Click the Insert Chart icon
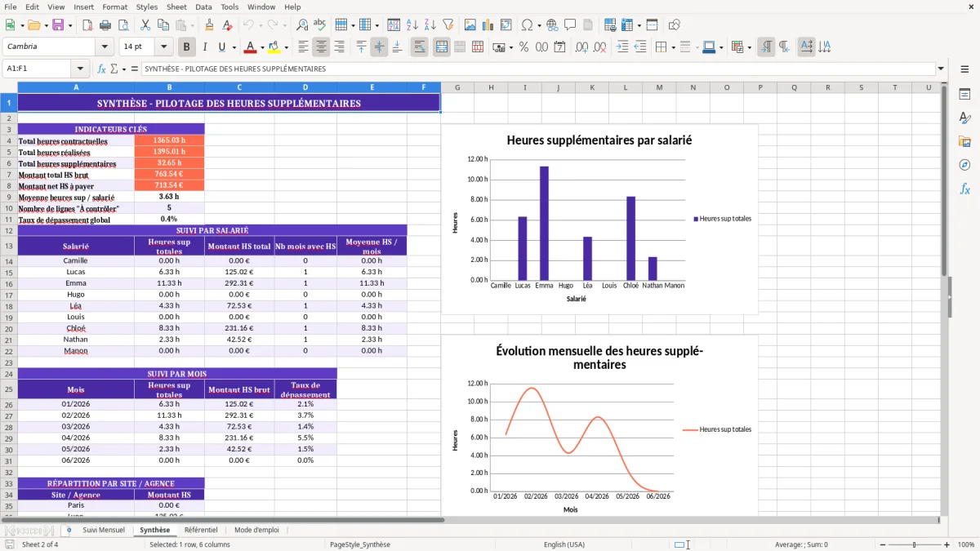Viewport: 980px width, 551px height. (x=488, y=25)
